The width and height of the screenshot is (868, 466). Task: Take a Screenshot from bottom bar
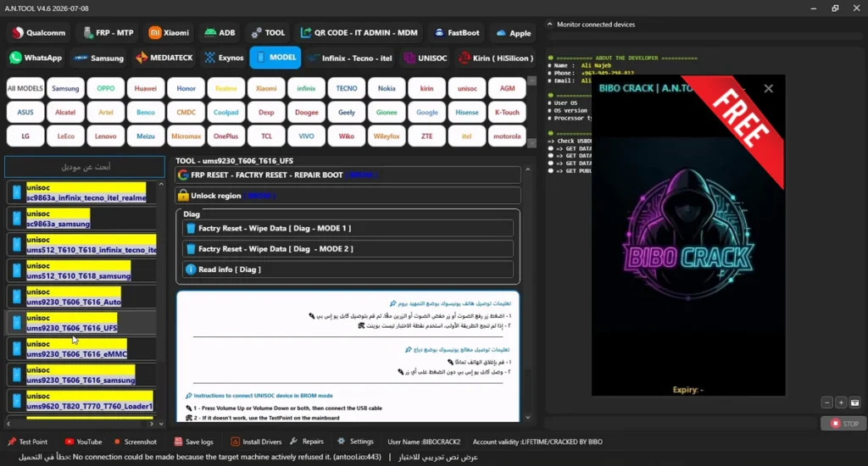tap(136, 441)
